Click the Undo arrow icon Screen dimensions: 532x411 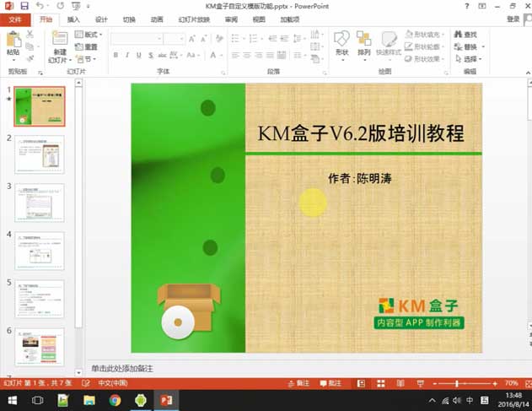click(x=40, y=6)
